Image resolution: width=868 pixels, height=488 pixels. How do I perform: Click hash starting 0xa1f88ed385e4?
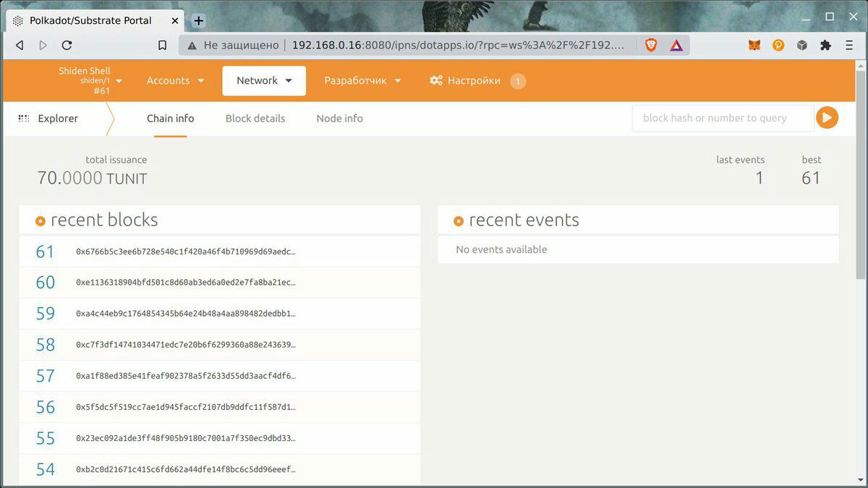tap(186, 376)
